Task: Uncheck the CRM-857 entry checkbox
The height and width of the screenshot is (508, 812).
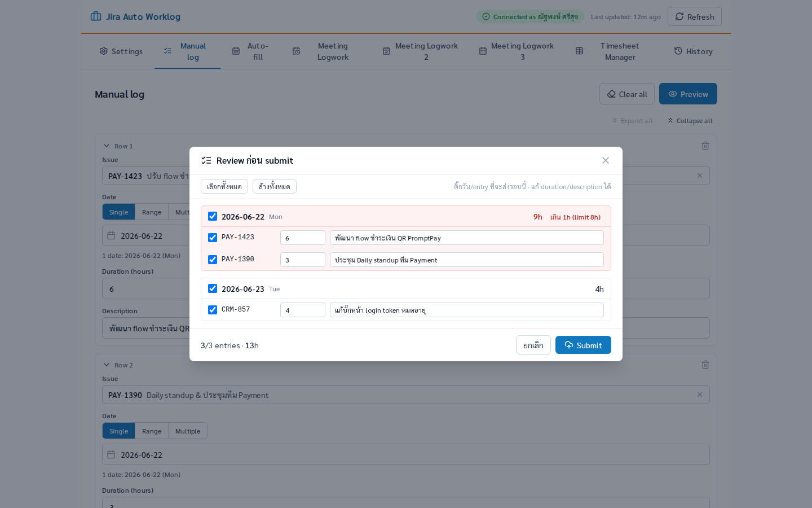Action: 213,310
